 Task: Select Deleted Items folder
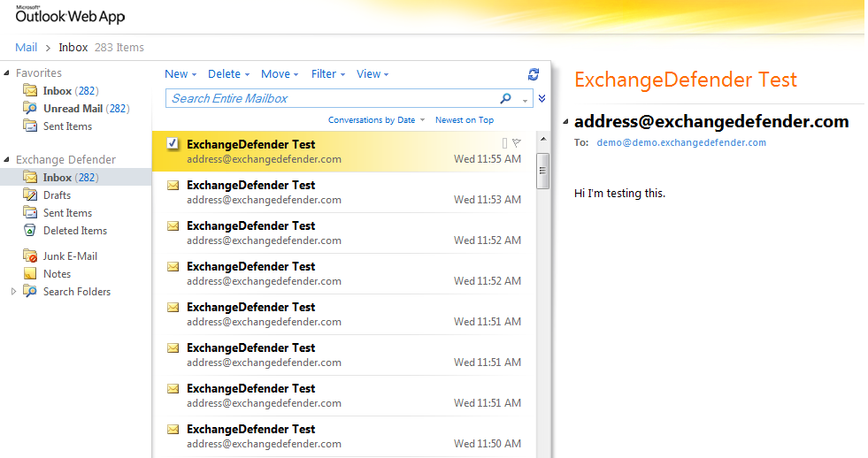[75, 231]
